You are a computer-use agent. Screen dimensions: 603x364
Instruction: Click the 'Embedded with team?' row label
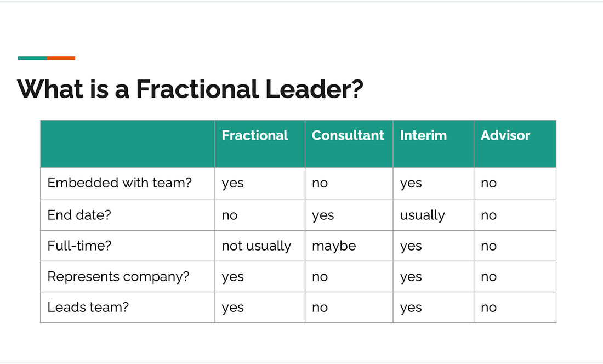pyautogui.click(x=120, y=183)
